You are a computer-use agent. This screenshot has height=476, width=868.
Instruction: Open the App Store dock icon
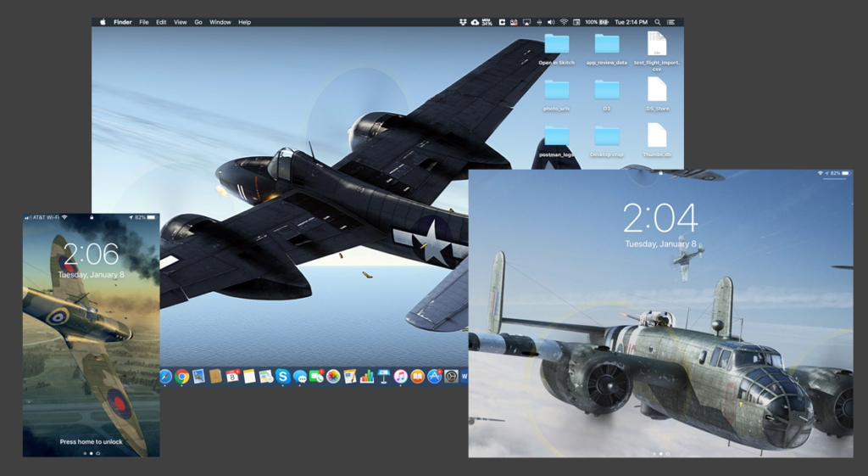435,377
